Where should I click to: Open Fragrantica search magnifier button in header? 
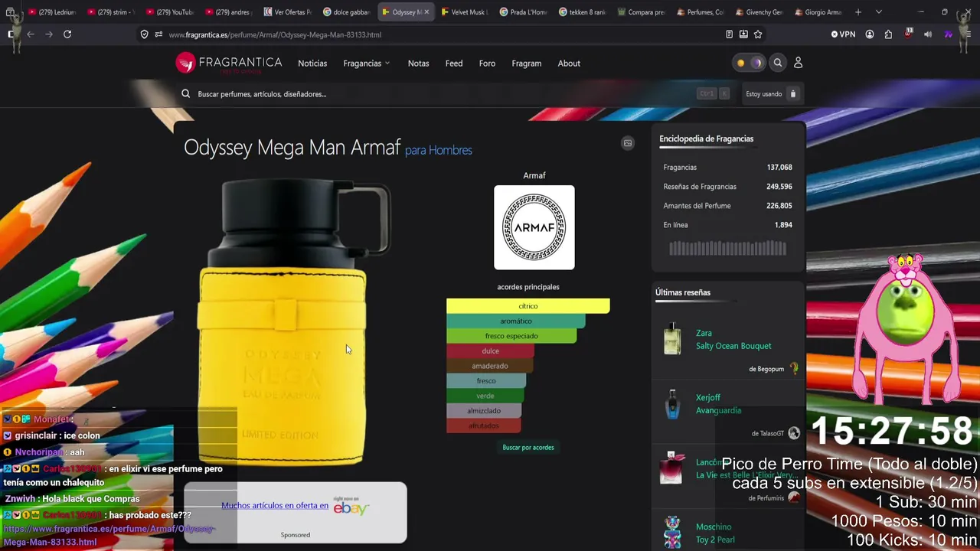(778, 63)
